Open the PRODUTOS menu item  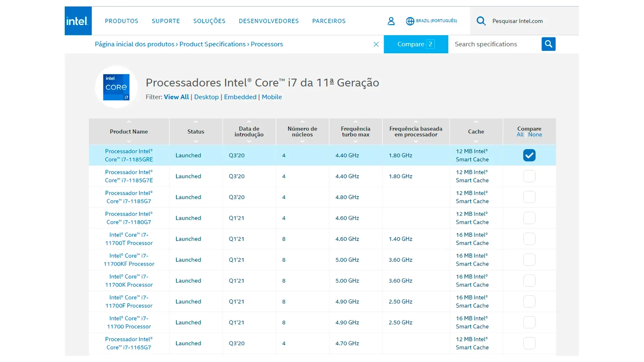pos(121,21)
